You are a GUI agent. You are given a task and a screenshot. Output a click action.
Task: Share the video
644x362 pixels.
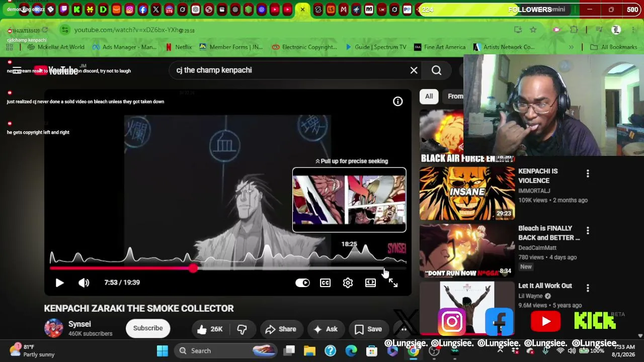[x=281, y=329]
